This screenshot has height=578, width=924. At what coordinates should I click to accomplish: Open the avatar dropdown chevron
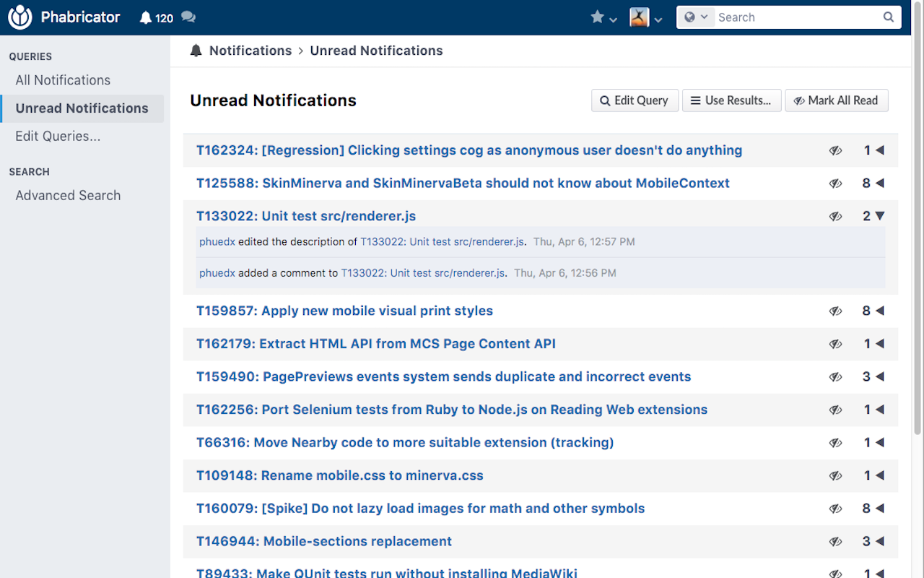(x=658, y=19)
